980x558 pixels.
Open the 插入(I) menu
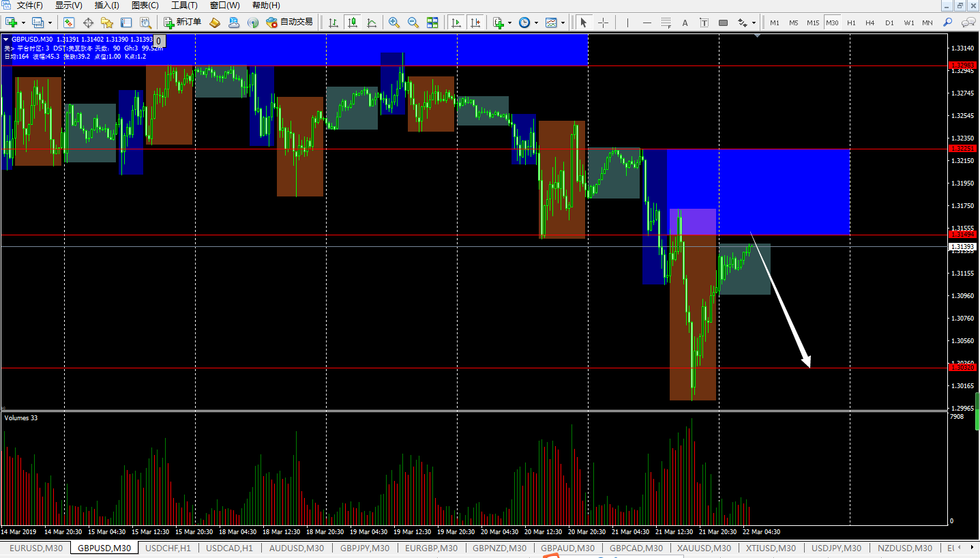(x=106, y=5)
